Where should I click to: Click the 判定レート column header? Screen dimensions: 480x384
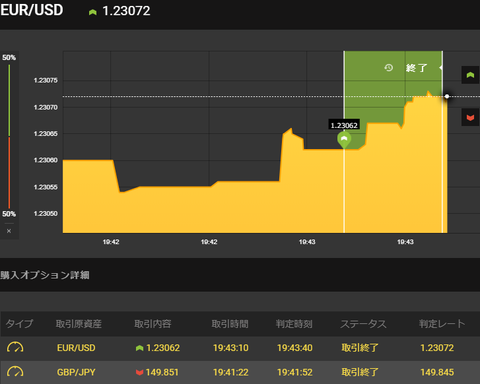pos(442,323)
